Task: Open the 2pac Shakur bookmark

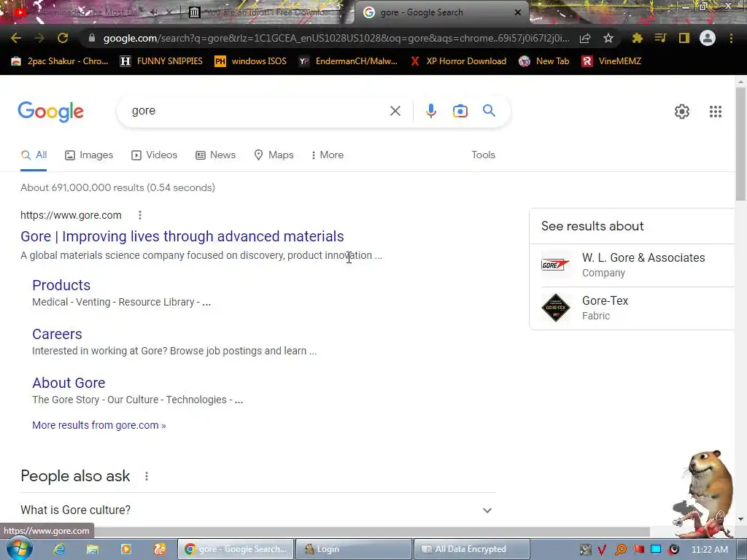Action: click(x=60, y=61)
